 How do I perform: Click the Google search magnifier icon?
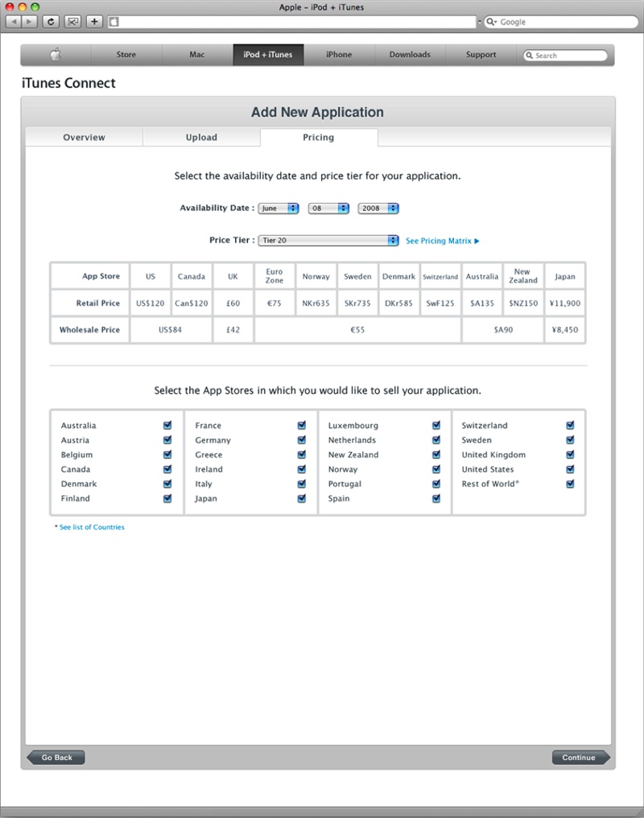491,22
